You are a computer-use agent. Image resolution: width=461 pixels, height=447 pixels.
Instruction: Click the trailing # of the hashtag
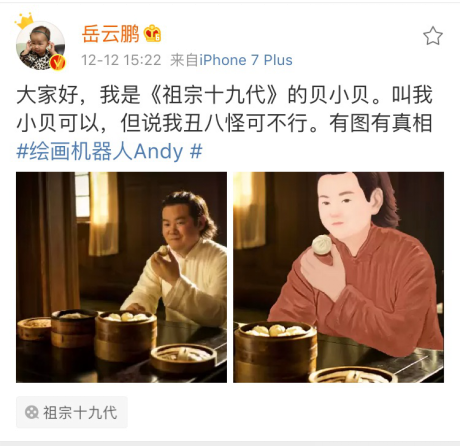point(196,151)
